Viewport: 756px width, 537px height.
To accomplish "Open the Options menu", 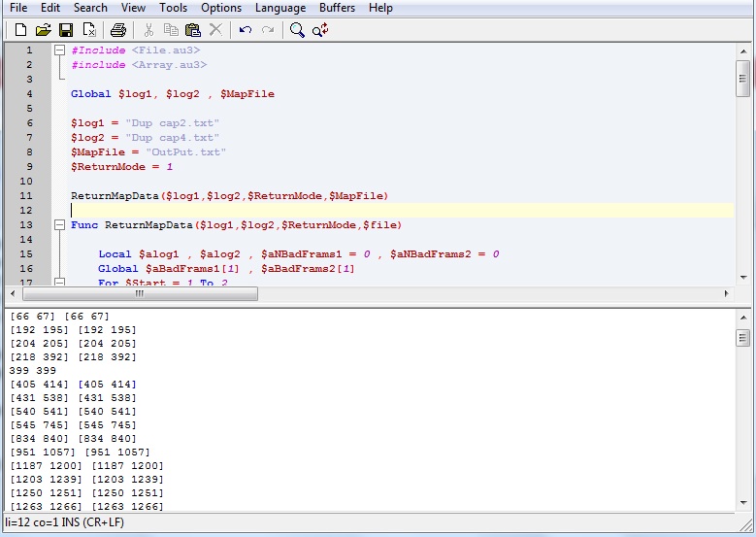I will (221, 8).
